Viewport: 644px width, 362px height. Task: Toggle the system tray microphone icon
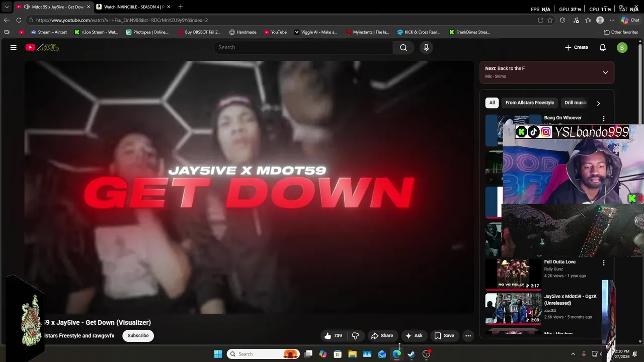point(584,354)
